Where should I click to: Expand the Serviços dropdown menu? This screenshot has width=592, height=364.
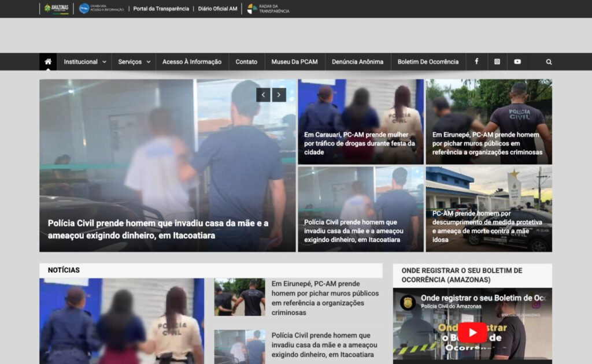[x=134, y=61]
